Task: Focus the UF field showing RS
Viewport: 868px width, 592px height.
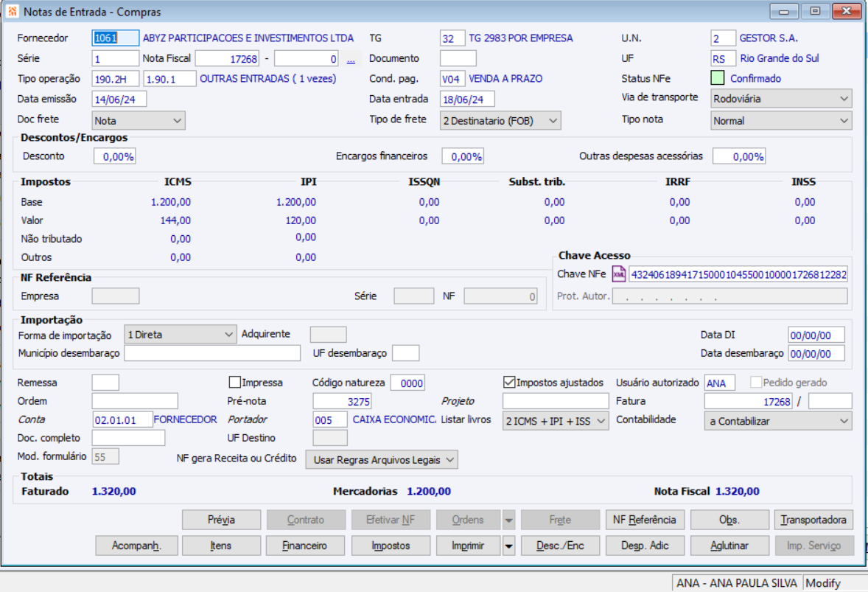Action: (723, 59)
